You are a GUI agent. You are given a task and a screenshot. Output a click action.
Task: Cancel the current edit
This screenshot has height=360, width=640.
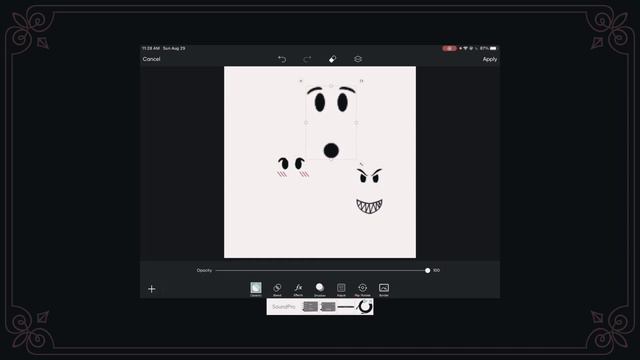coord(151,59)
